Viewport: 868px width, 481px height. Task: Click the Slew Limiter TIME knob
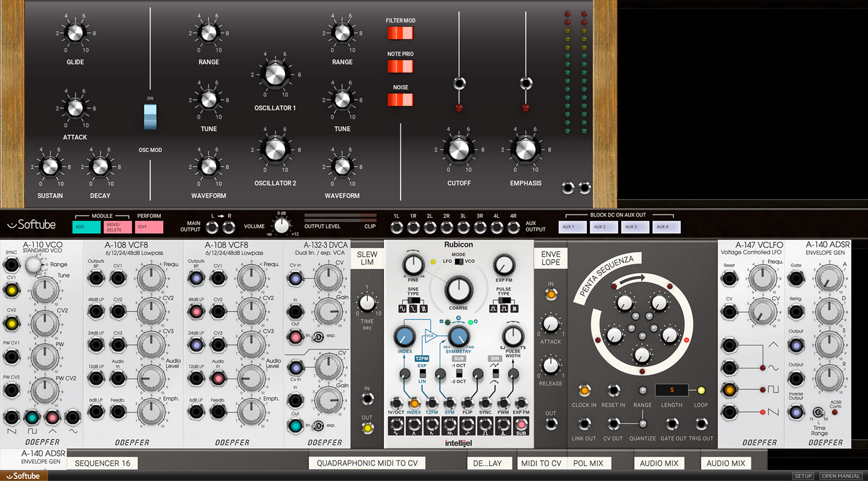367,303
